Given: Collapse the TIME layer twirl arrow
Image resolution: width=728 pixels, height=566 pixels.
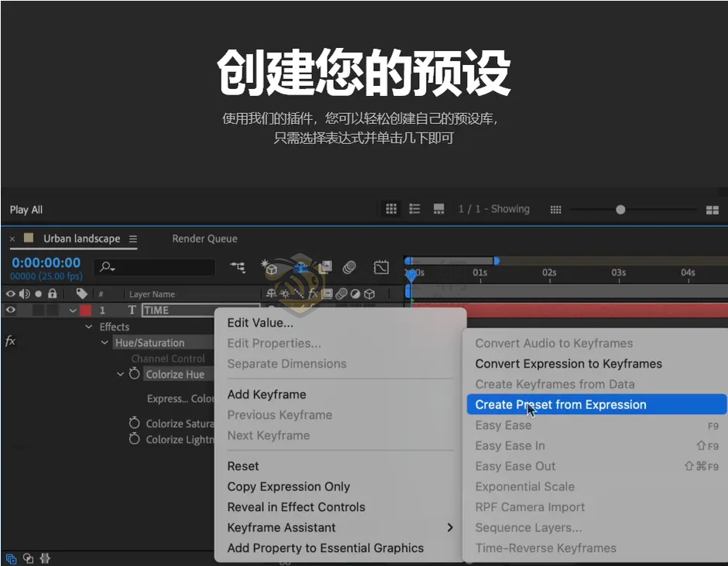Looking at the screenshot, I should [73, 310].
